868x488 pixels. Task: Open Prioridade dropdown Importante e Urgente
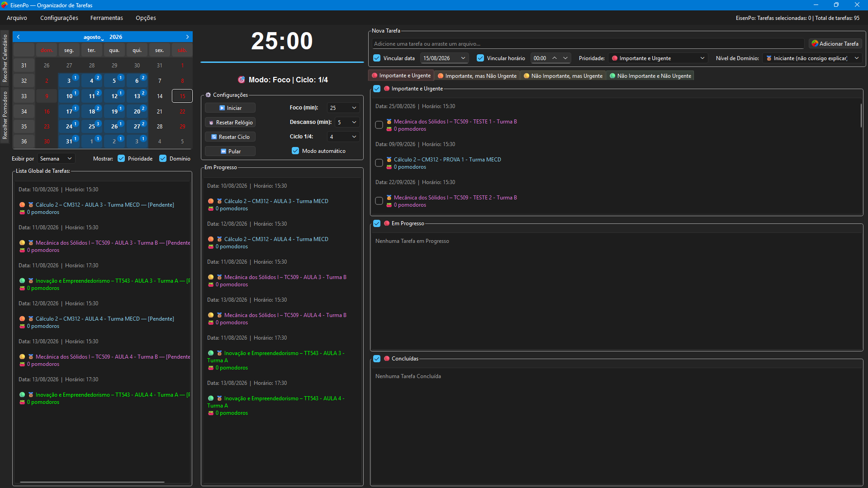[658, 58]
